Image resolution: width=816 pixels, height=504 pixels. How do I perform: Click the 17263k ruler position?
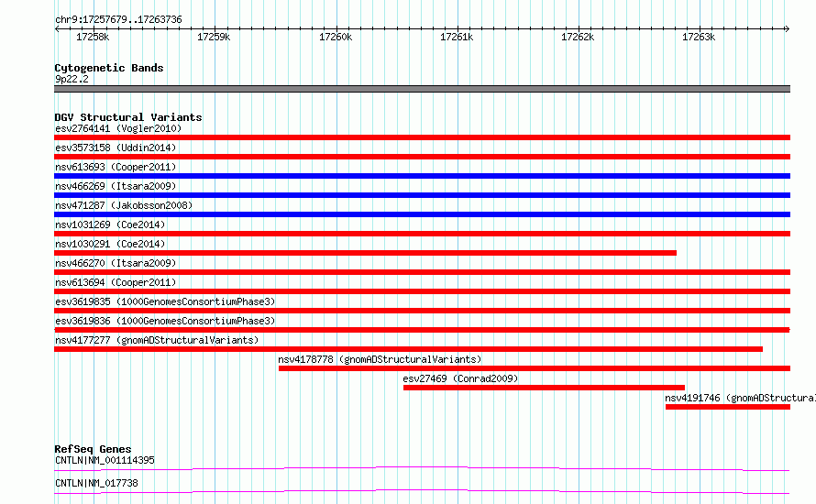pyautogui.click(x=699, y=37)
